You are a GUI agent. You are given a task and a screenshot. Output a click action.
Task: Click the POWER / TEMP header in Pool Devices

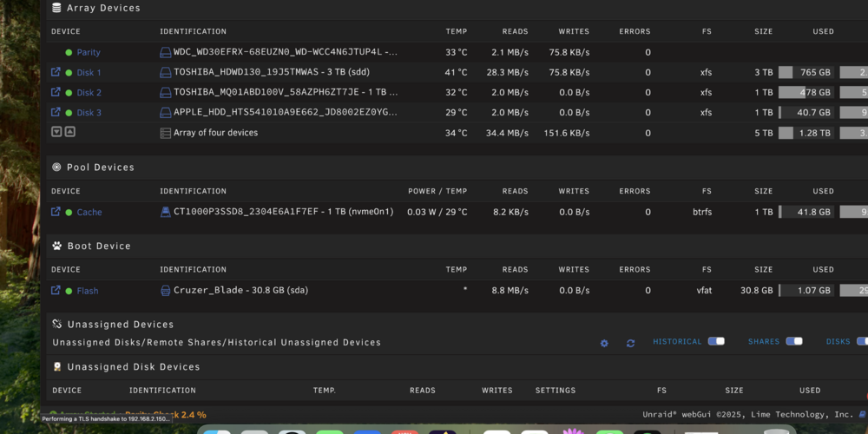[437, 191]
